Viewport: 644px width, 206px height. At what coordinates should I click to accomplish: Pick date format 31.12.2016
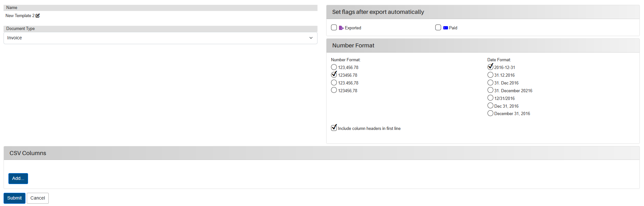[490, 75]
